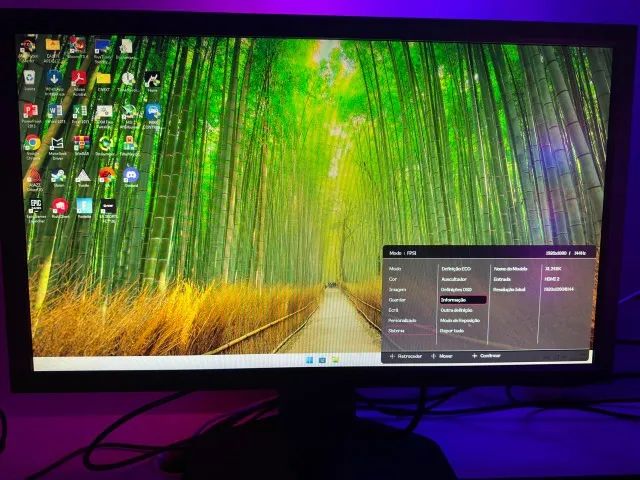640x480 pixels.
Task: Choose Outra definição in OSD submenu
Action: [x=456, y=310]
